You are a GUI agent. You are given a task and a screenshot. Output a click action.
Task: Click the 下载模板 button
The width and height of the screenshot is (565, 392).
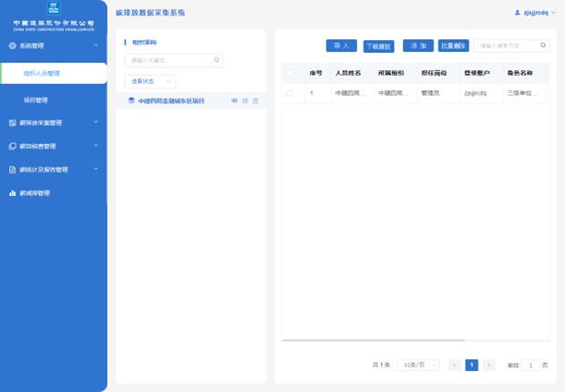tap(378, 46)
